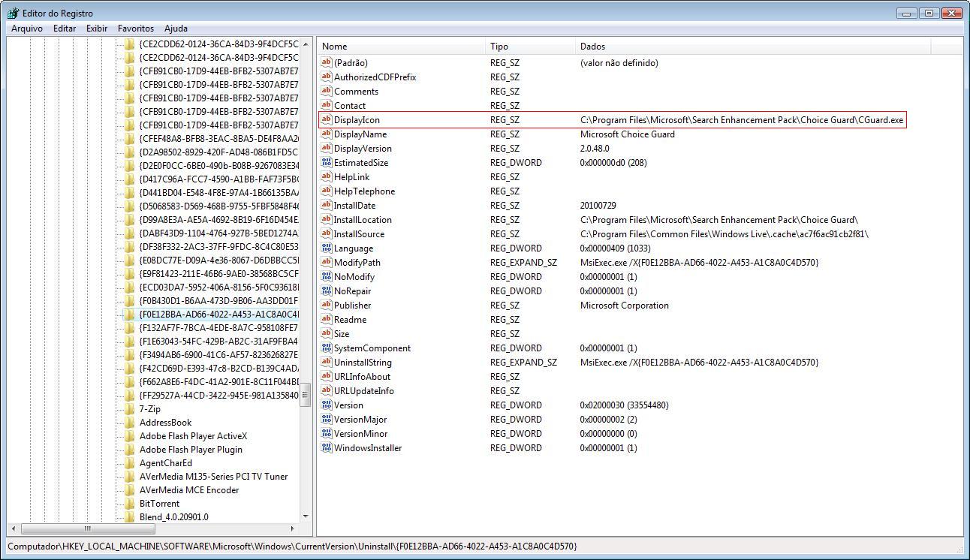Click the binary icon of Language value
Screen dimensions: 970x560
[326, 248]
